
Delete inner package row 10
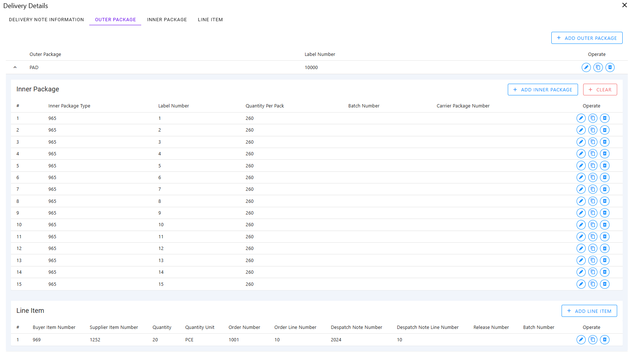tap(605, 225)
